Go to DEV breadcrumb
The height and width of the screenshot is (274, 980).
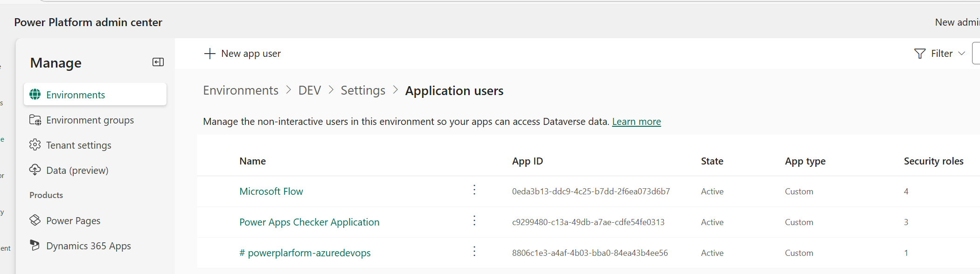click(310, 90)
